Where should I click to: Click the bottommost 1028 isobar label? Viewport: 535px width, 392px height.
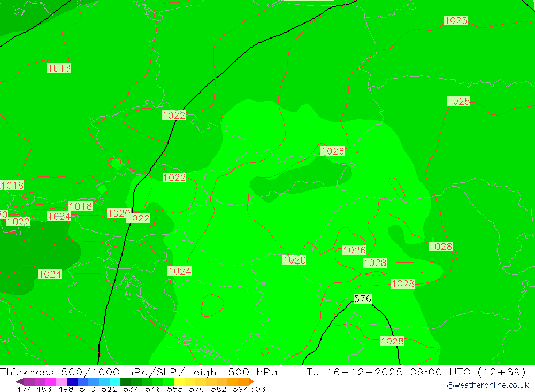coord(392,341)
